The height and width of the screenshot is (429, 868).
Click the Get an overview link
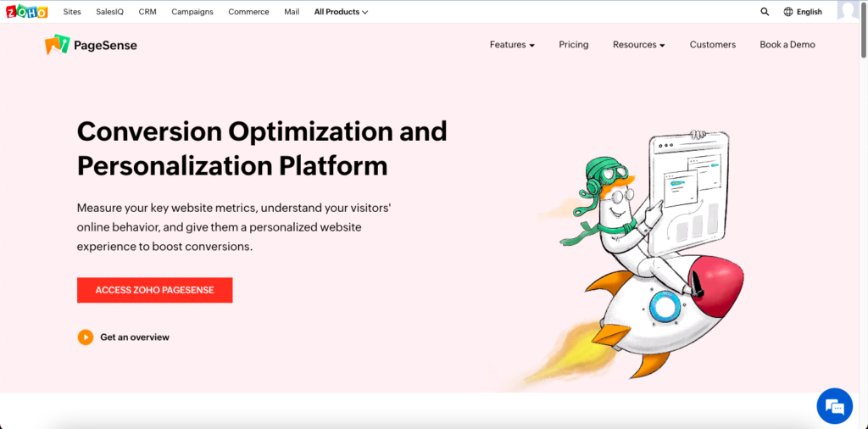(135, 337)
